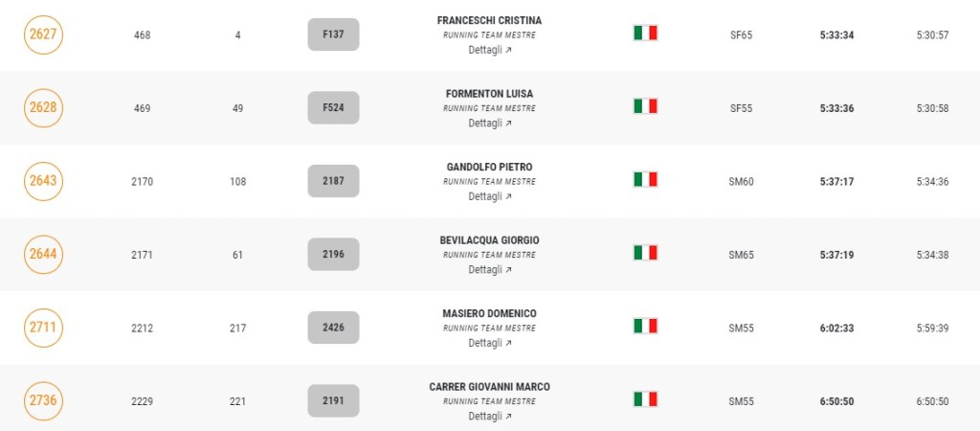Image resolution: width=980 pixels, height=431 pixels.
Task: Select bib badge 2426
Action: pos(333,328)
